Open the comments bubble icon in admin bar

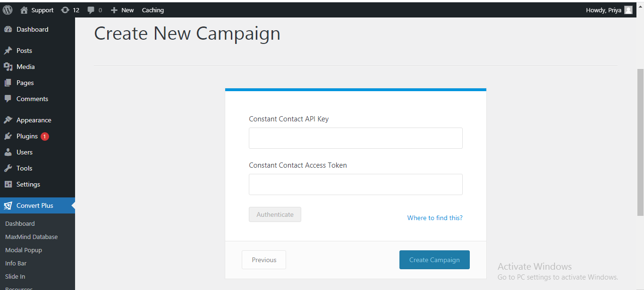click(x=91, y=10)
